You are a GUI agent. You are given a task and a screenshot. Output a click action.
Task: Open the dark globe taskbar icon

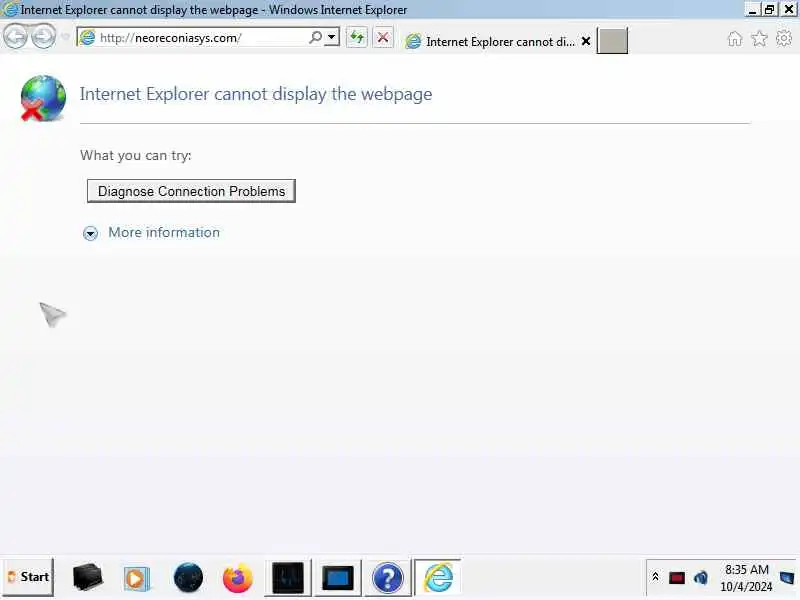188,578
